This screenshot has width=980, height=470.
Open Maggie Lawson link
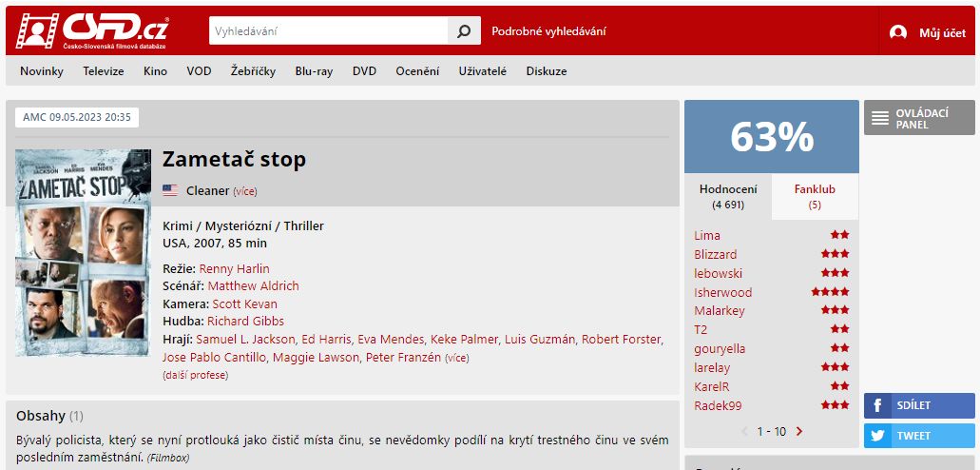point(315,358)
